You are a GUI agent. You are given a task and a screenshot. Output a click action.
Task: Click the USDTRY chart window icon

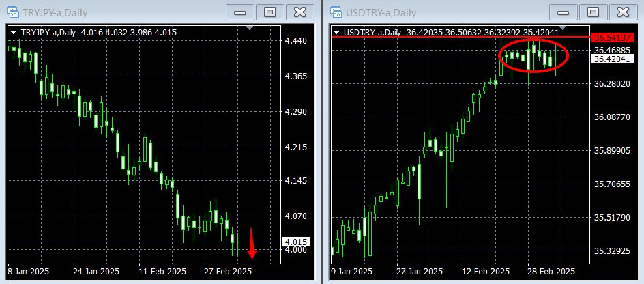pyautogui.click(x=336, y=12)
